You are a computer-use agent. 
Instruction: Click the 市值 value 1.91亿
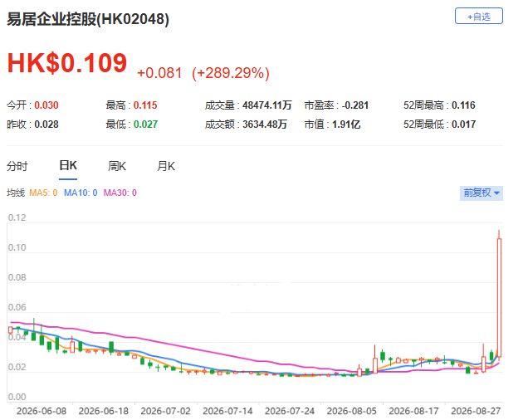(346, 125)
